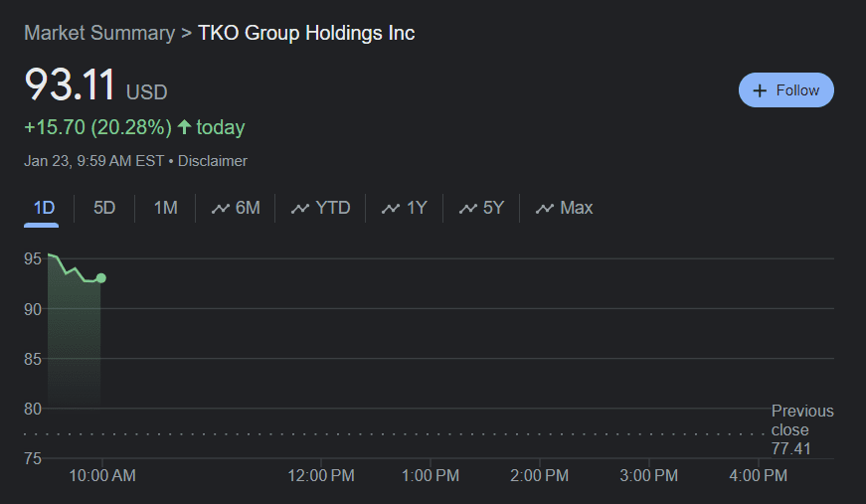Click the trend icon beside YTD
The image size is (866, 504).
pos(299,209)
